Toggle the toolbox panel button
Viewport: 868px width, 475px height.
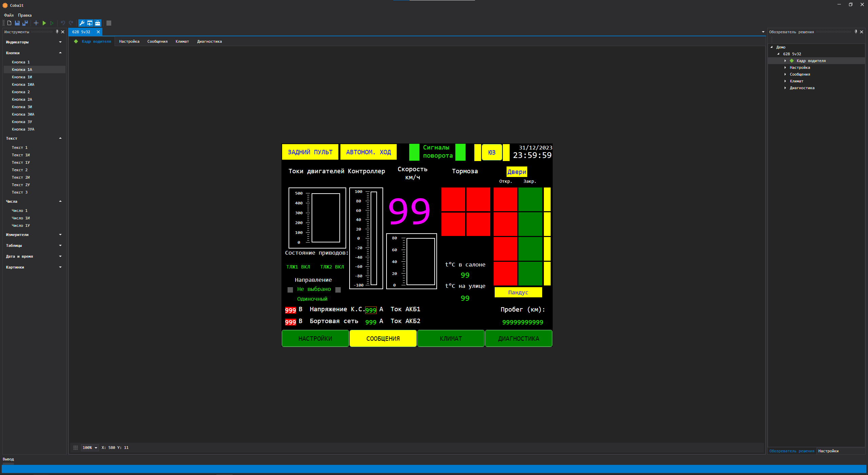tap(98, 23)
